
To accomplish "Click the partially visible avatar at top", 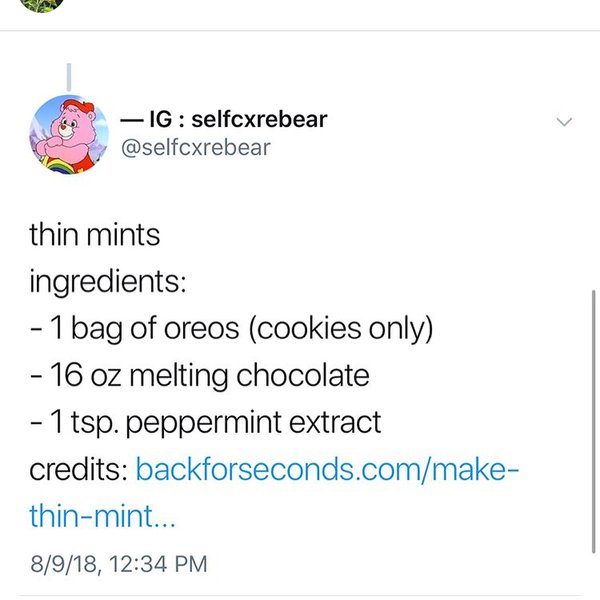I will (42, 4).
